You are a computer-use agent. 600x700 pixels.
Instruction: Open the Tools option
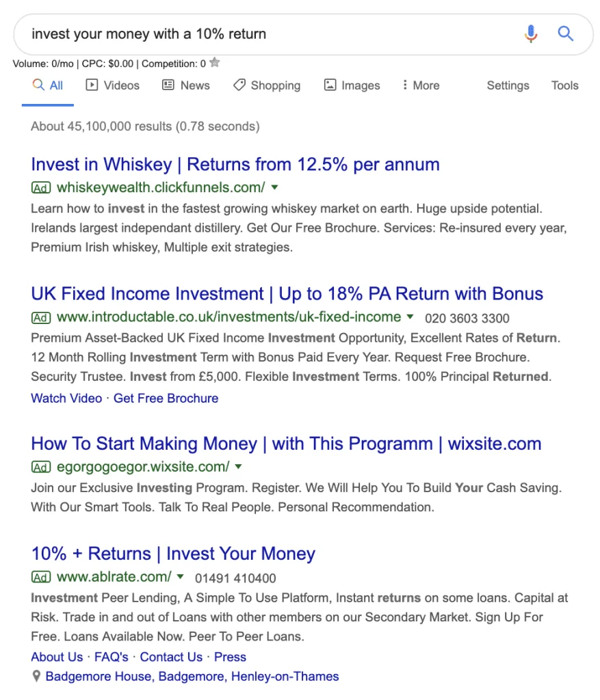pyautogui.click(x=564, y=85)
